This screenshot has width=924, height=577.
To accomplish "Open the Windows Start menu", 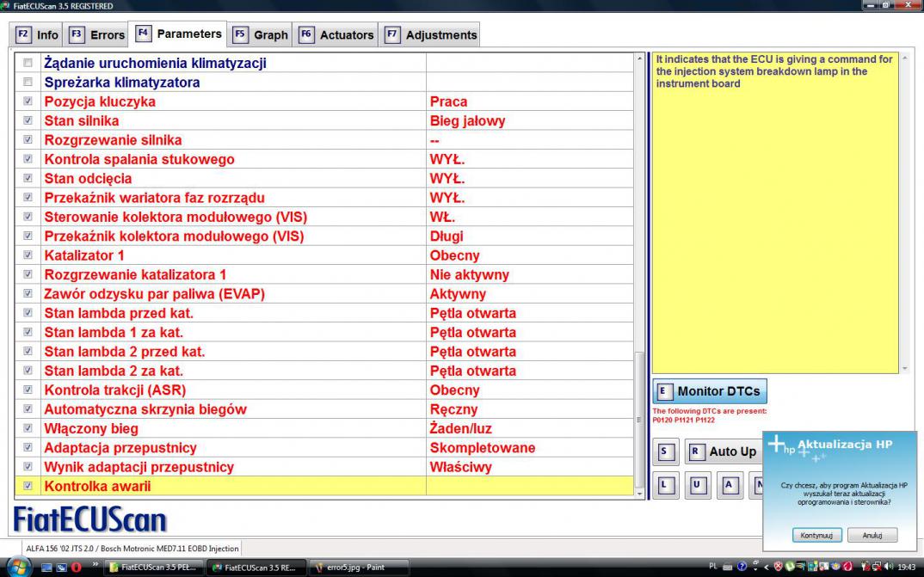I will click(x=16, y=566).
